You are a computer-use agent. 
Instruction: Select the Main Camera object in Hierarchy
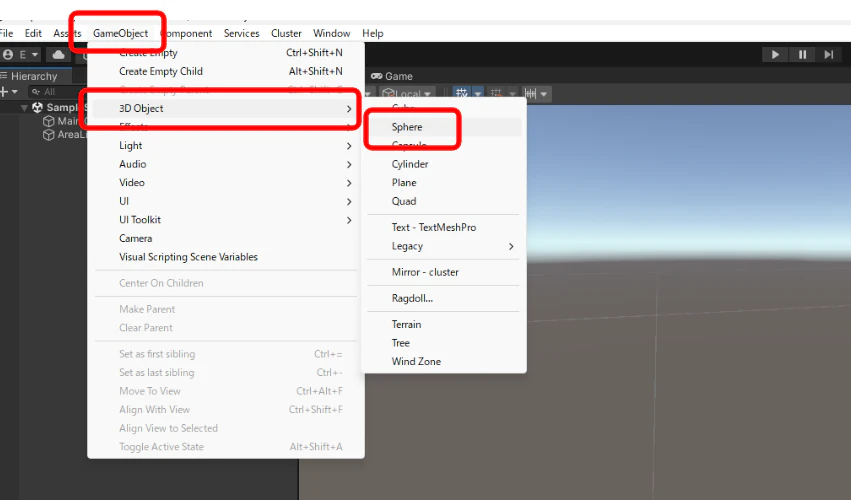pyautogui.click(x=64, y=121)
